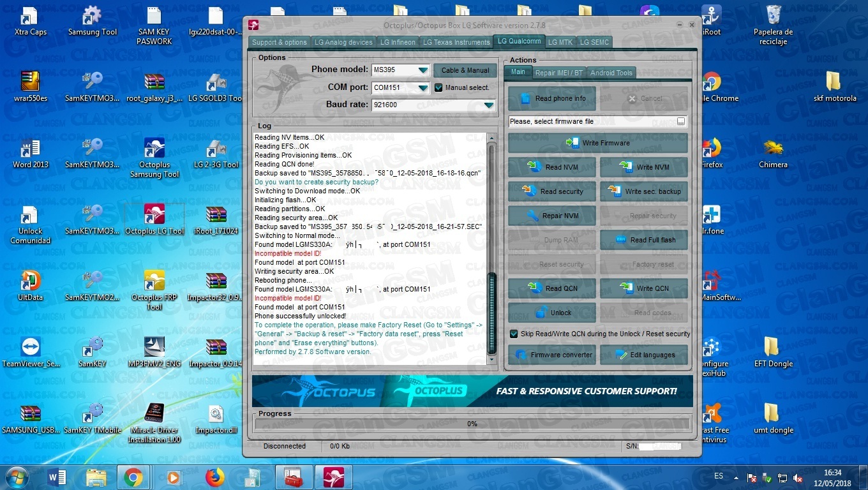
Task: Click the Octoplus customer support banner
Action: (x=472, y=391)
